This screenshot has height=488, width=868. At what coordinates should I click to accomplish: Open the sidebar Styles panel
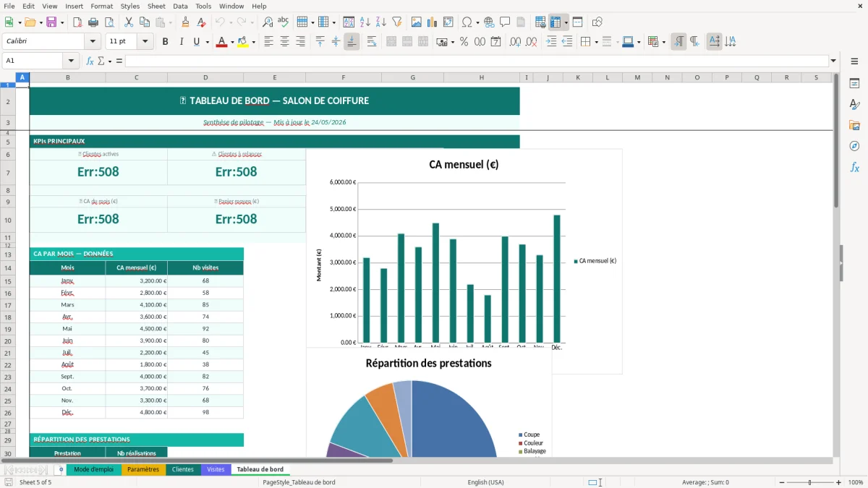click(854, 105)
